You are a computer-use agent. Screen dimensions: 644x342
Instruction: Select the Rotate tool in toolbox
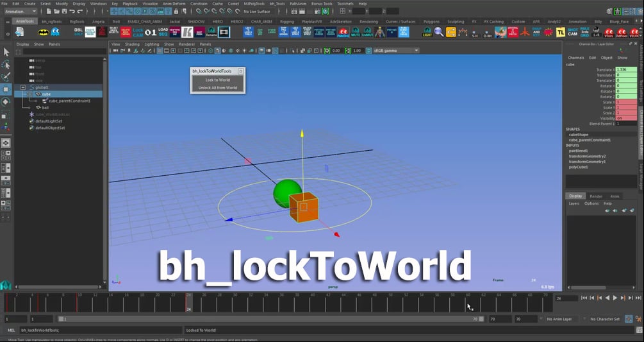(x=6, y=101)
